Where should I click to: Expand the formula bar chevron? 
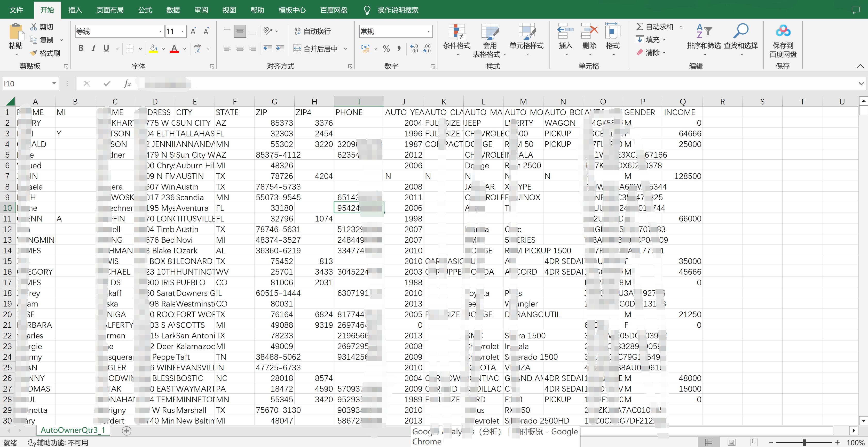pos(861,84)
